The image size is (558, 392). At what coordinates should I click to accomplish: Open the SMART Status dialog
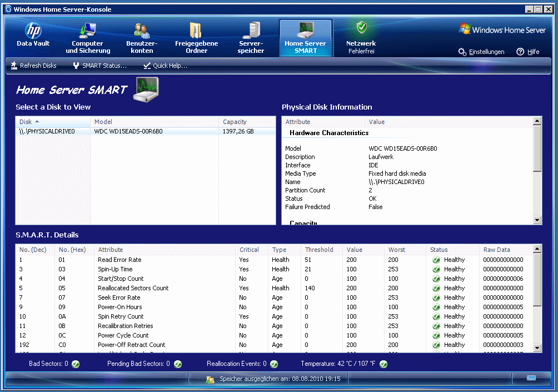[x=99, y=66]
